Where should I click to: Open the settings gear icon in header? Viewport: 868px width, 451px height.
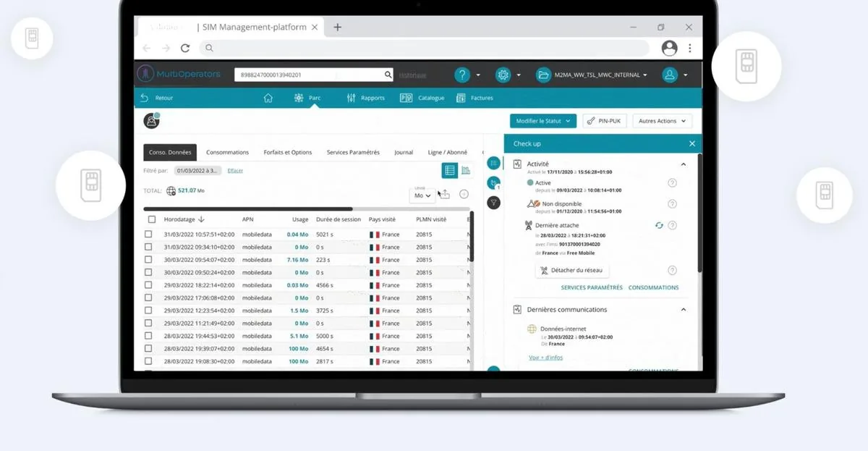503,75
